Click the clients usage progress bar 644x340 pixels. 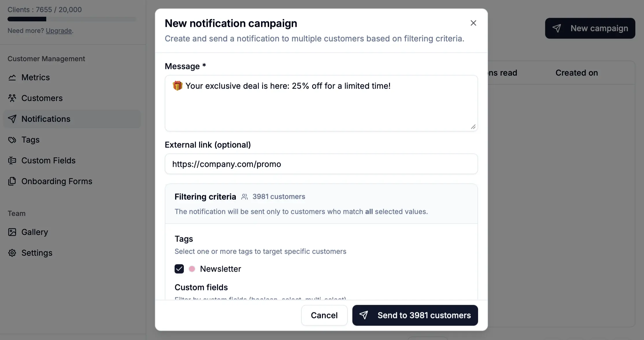point(72,19)
